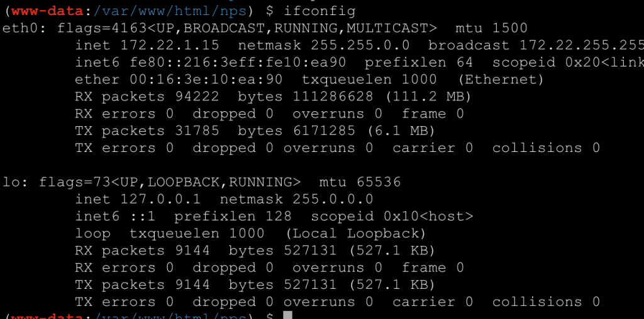Image resolution: width=644 pixels, height=319 pixels.
Task: Click the lo RX bytes 527131
Action: (310, 251)
